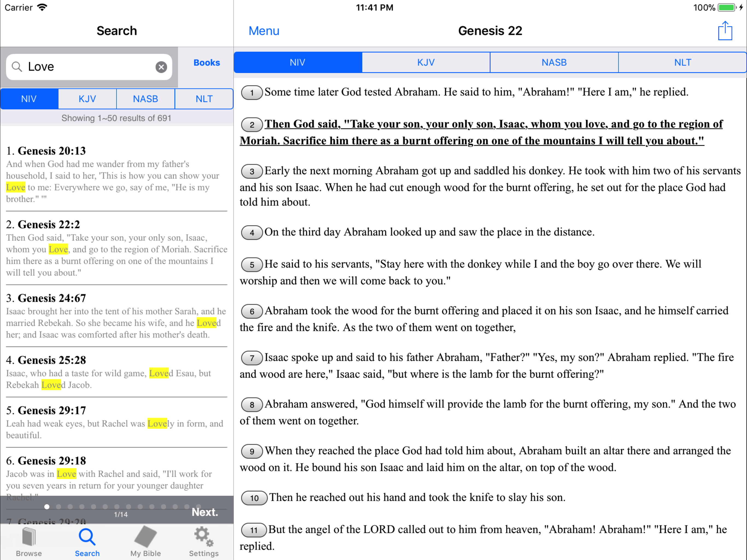Select NASB in the reading pane
The height and width of the screenshot is (560, 747).
pyautogui.click(x=554, y=63)
